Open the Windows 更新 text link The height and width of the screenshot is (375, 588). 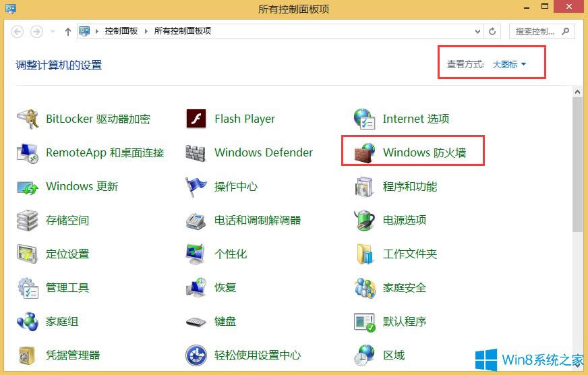(x=82, y=187)
